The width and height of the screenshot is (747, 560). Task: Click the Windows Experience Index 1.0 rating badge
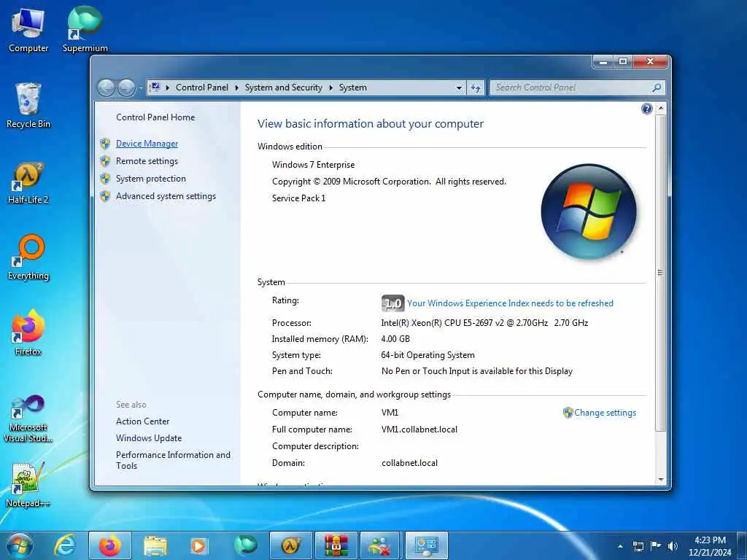click(392, 303)
